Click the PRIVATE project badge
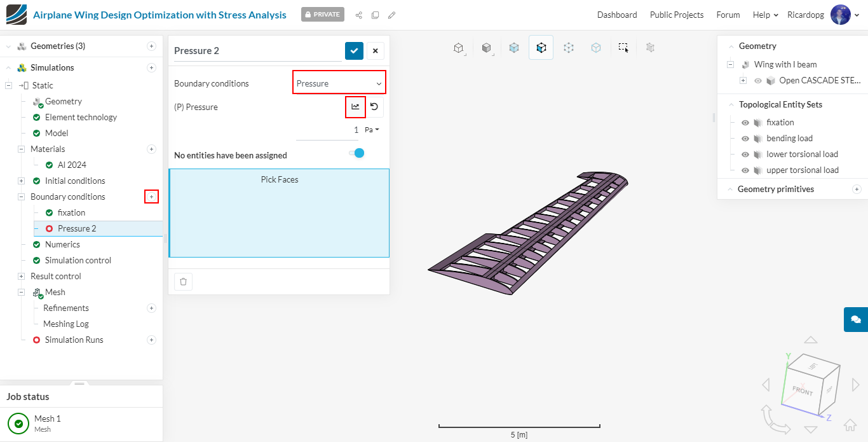 click(x=323, y=14)
